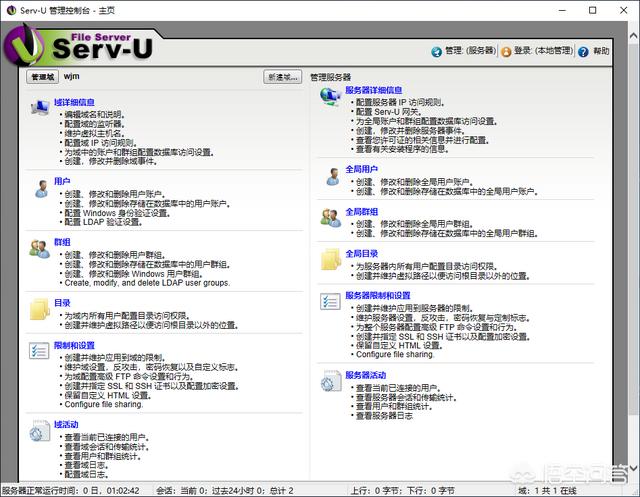This screenshot has width=640, height=497.
Task: Open the 全局目录 link
Action: click(362, 254)
